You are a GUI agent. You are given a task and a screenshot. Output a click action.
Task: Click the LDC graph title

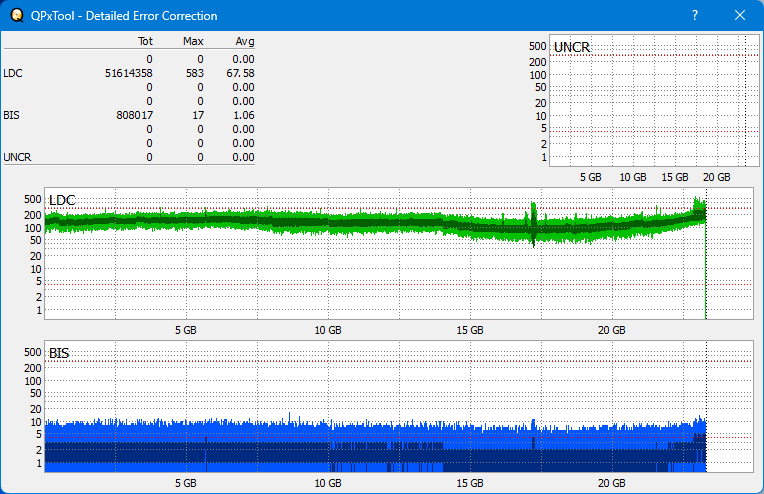pos(62,200)
